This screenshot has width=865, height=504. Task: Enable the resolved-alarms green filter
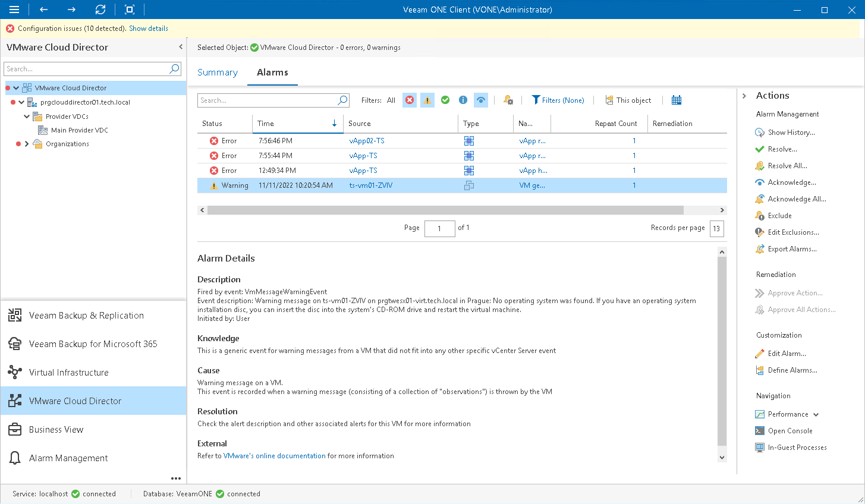point(445,100)
